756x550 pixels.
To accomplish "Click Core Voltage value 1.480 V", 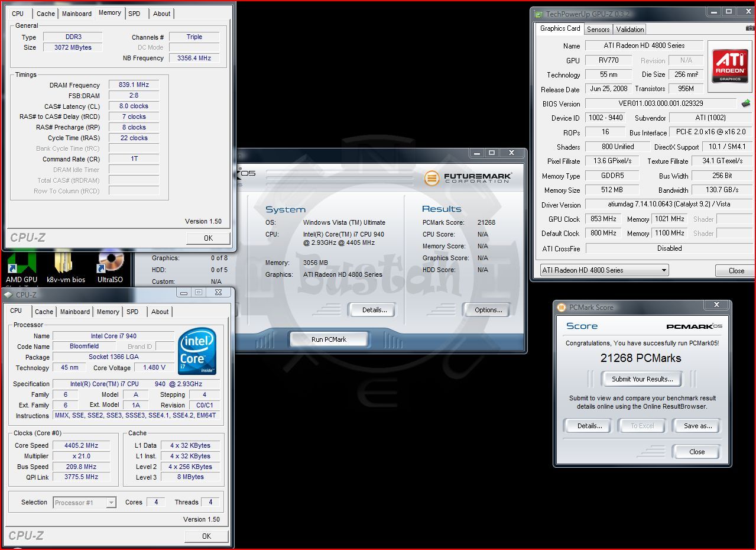I will pos(154,368).
